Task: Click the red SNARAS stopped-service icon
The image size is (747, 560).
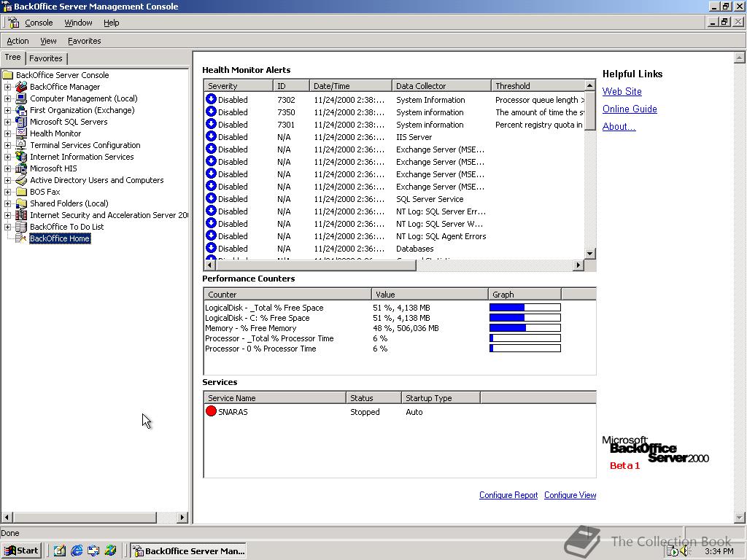Action: (211, 411)
